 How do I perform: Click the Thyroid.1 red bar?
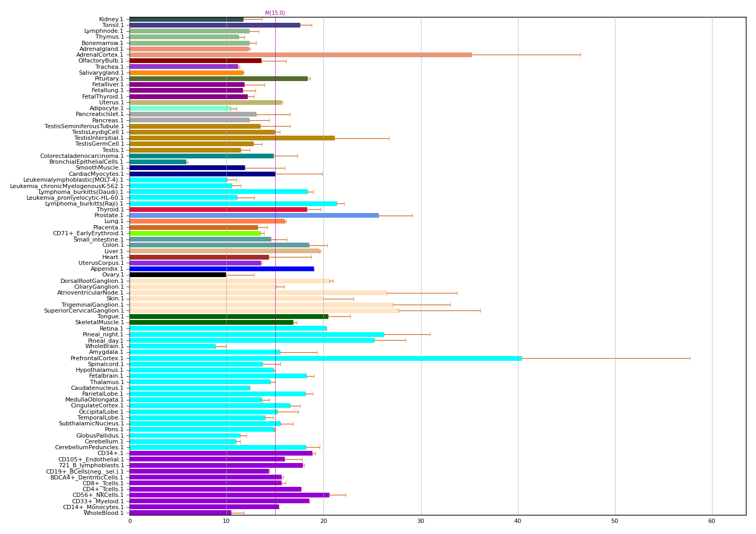218,209
